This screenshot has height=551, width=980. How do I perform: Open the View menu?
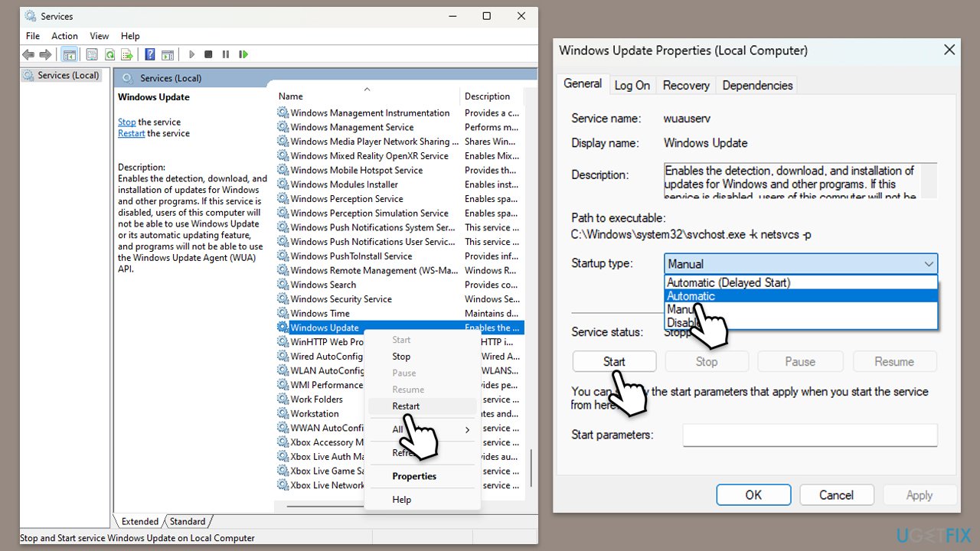pyautogui.click(x=100, y=36)
